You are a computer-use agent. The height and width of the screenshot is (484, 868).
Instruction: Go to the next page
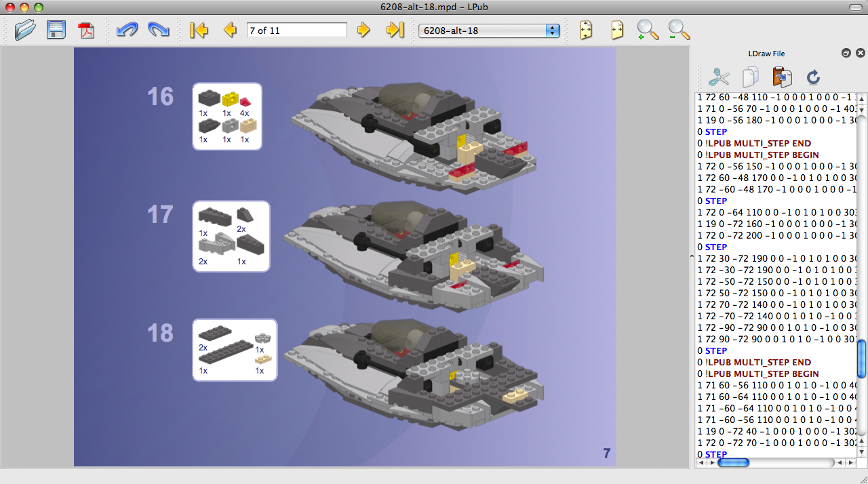click(x=364, y=30)
